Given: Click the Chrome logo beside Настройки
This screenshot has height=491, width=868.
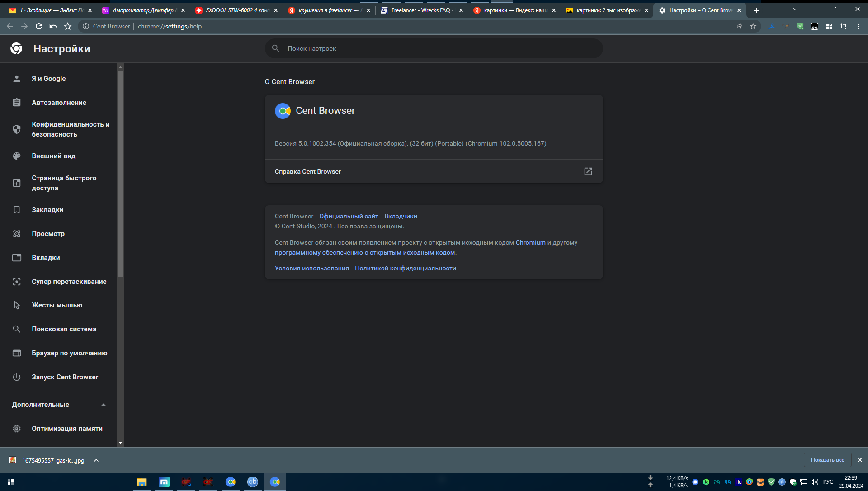Looking at the screenshot, I should coord(16,48).
